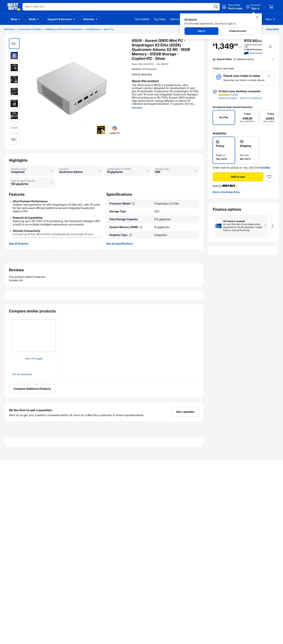Click Processor Model info icon
Image resolution: width=283 pixels, height=644 pixels.
(133, 204)
